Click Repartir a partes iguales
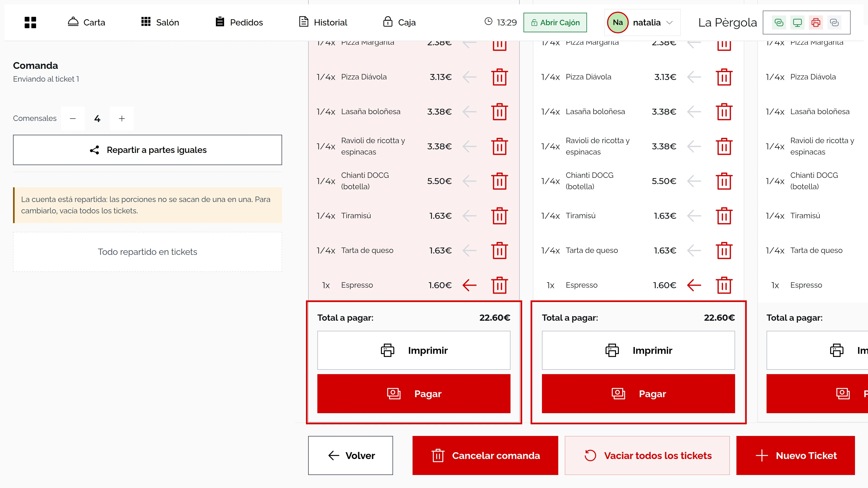 pyautogui.click(x=147, y=150)
